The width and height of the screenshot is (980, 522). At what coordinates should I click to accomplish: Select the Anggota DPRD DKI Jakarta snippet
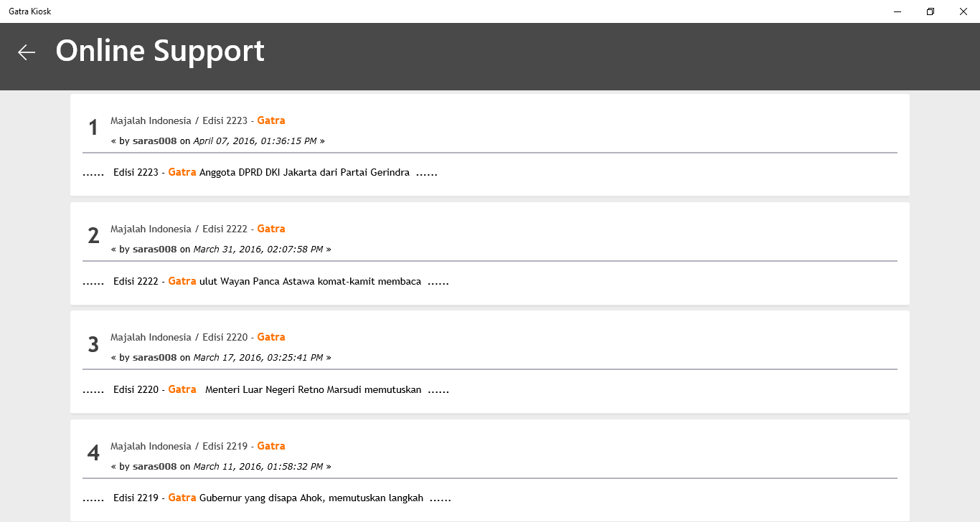[304, 173]
